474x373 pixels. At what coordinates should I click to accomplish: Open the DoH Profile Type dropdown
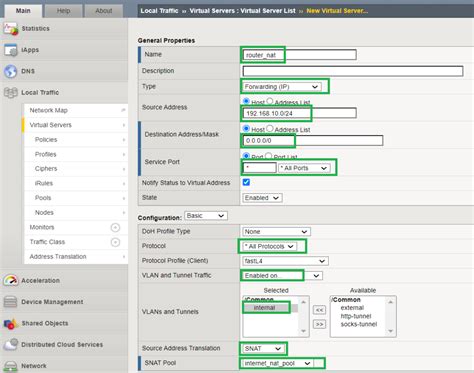(276, 231)
